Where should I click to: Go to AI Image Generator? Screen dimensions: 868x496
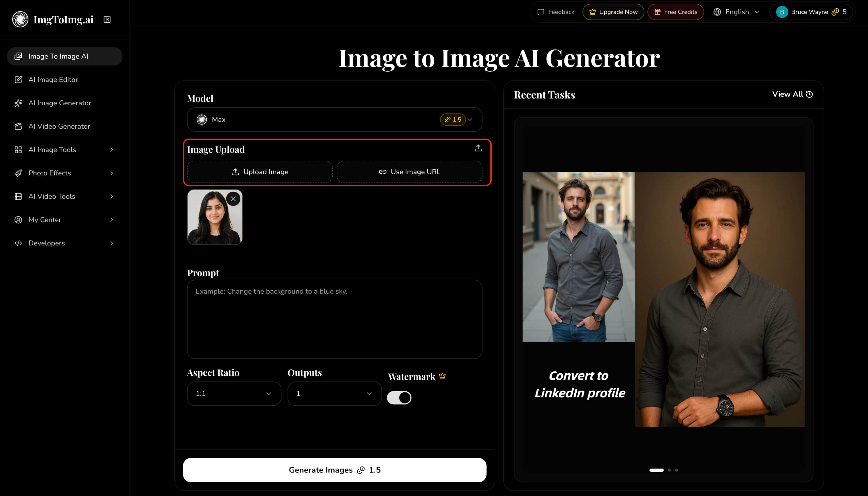[65, 103]
